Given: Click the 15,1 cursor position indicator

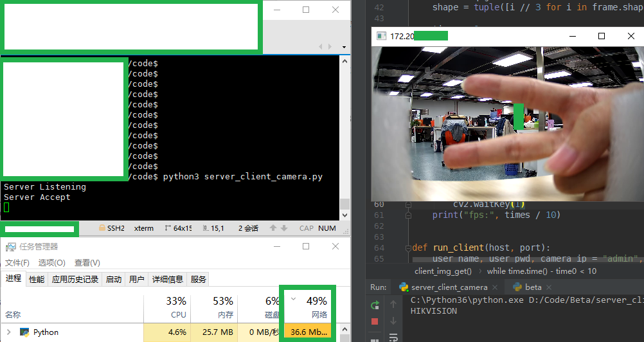Looking at the screenshot, I should 213,228.
